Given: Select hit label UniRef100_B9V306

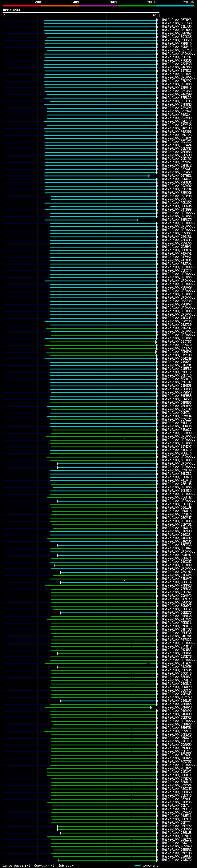Looking at the screenshot, I should (177, 233).
